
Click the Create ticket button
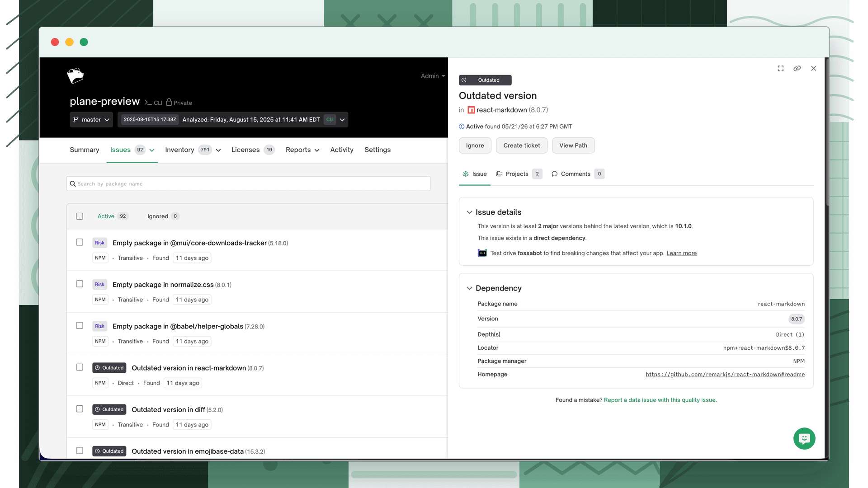click(x=522, y=145)
